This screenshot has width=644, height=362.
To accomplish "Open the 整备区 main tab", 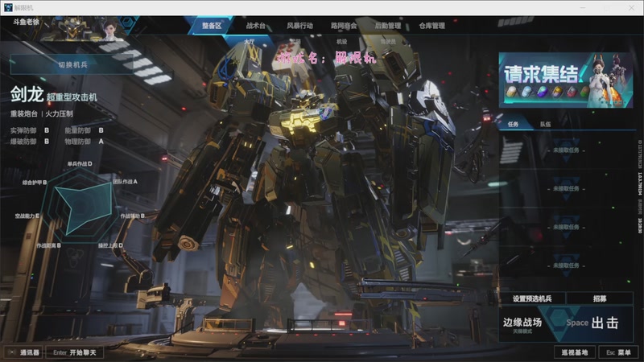I will pos(212,26).
